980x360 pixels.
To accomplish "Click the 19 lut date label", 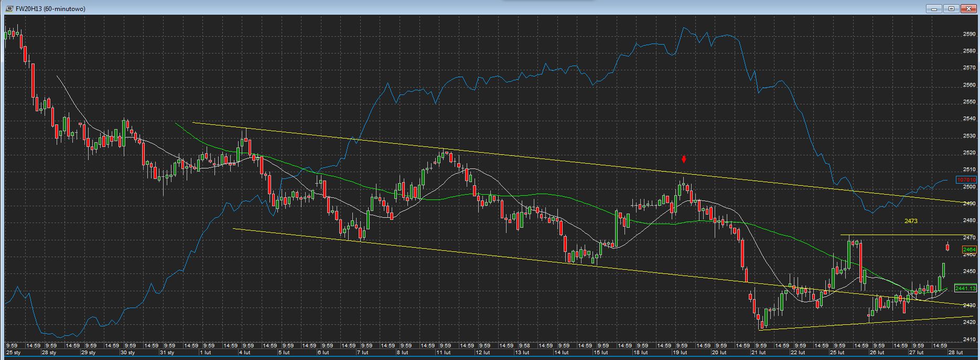I will click(680, 353).
